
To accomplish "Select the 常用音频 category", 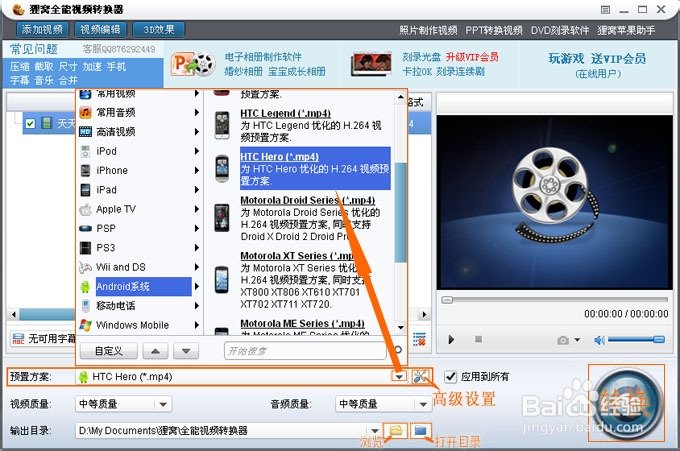I will [x=115, y=113].
